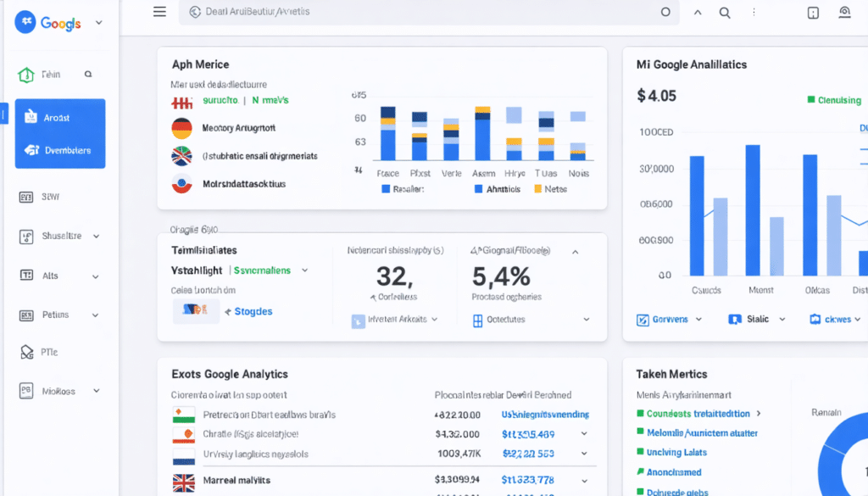This screenshot has width=868, height=496.
Task: Open Coundests treiattedtition link
Action: tap(698, 414)
